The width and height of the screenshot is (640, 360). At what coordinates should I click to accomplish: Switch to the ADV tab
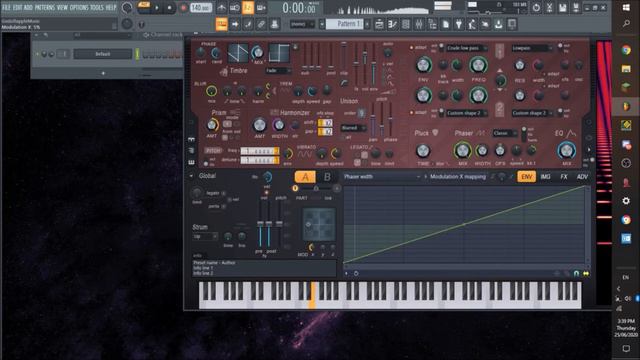pos(582,177)
